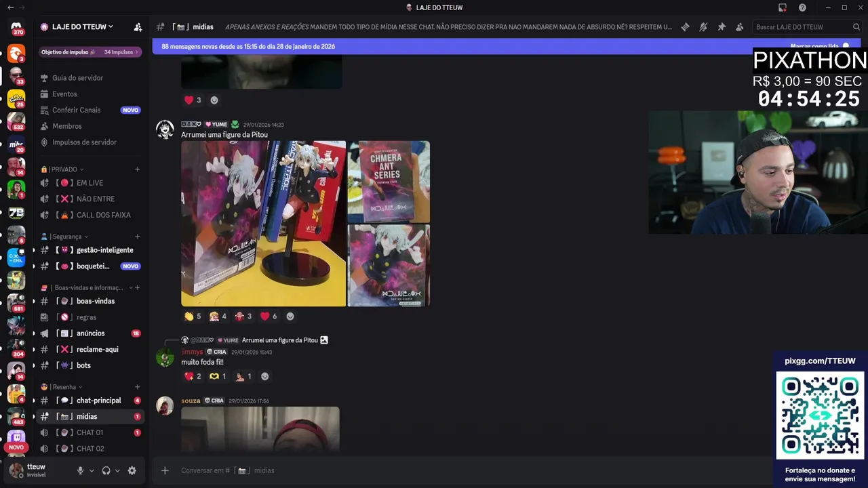Open Membros list entry
Viewport: 868px width, 488px height.
(90, 126)
